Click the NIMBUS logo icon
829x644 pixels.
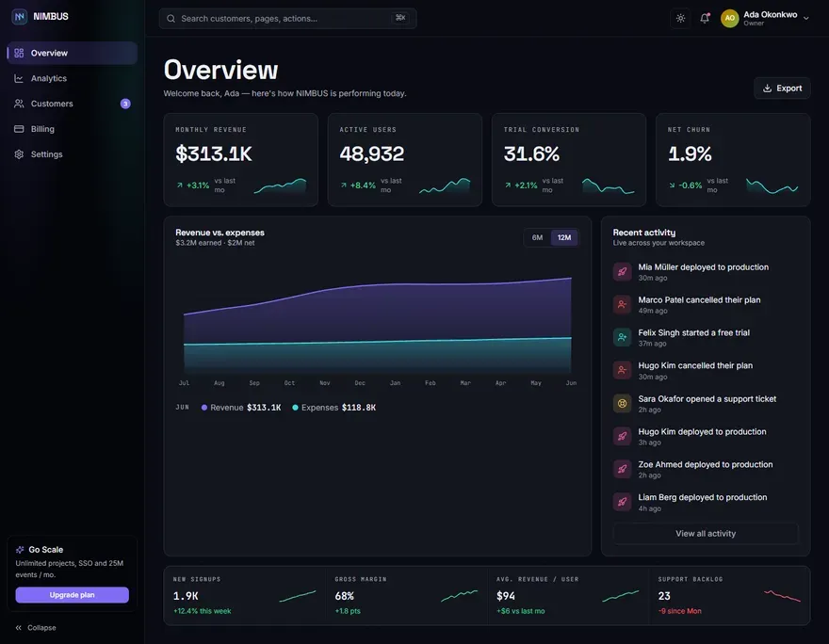[x=20, y=16]
